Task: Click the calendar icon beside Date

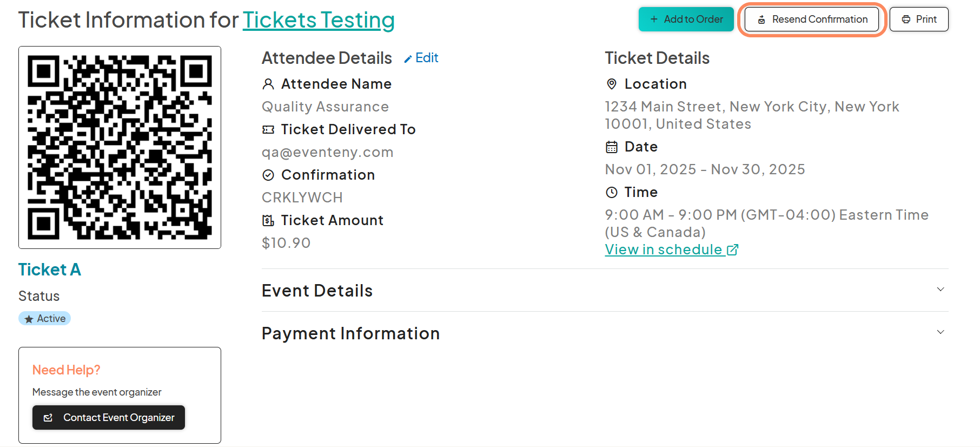Action: pos(611,147)
